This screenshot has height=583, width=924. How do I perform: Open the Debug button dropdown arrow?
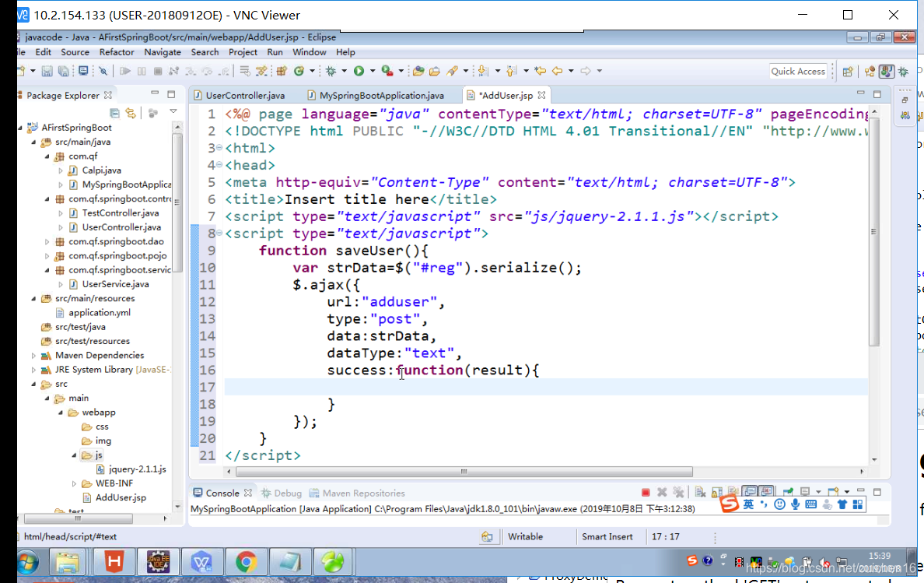[x=344, y=71]
